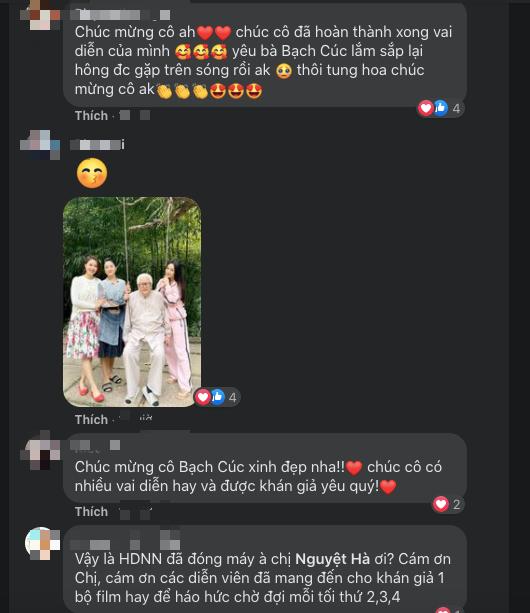This screenshot has height=613, width=530.
Task: Click thumbs-up reaction on first comment
Action: pyautogui.click(x=440, y=108)
